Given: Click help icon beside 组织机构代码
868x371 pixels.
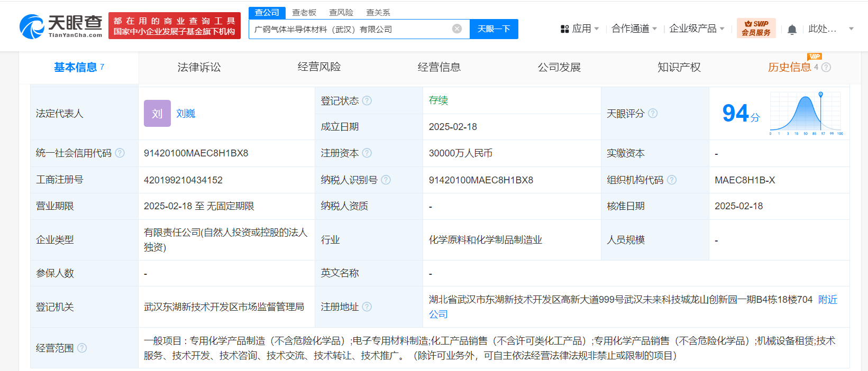Looking at the screenshot, I should pos(672,180).
